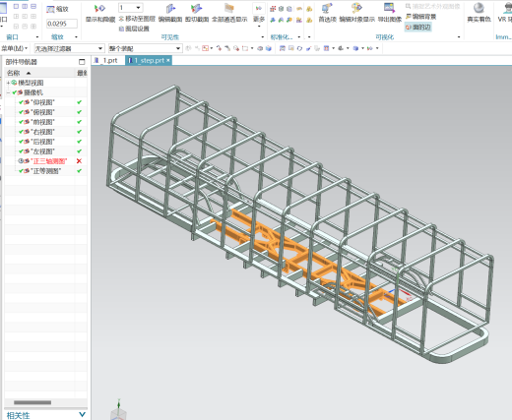512x420 pixels.
Task: Expand the 更多 (More) dropdown in visibility group
Action: [x=259, y=21]
